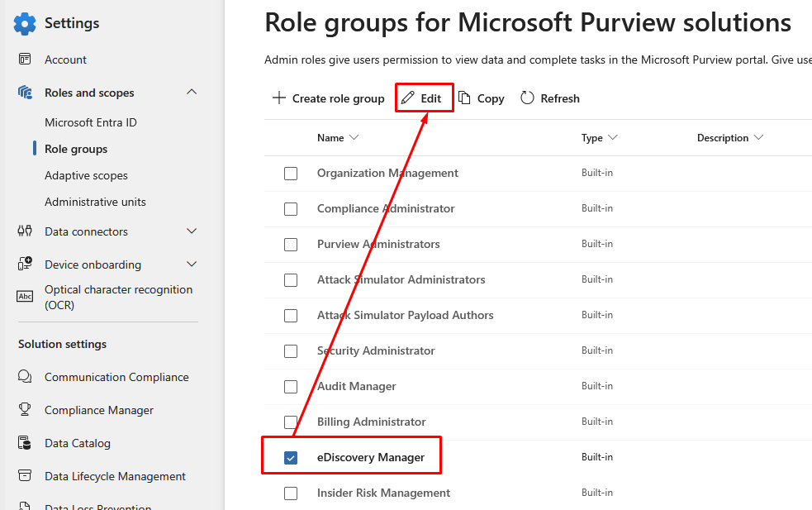Open the Type column sort dropdown
The height and width of the screenshot is (510, 812).
click(613, 137)
